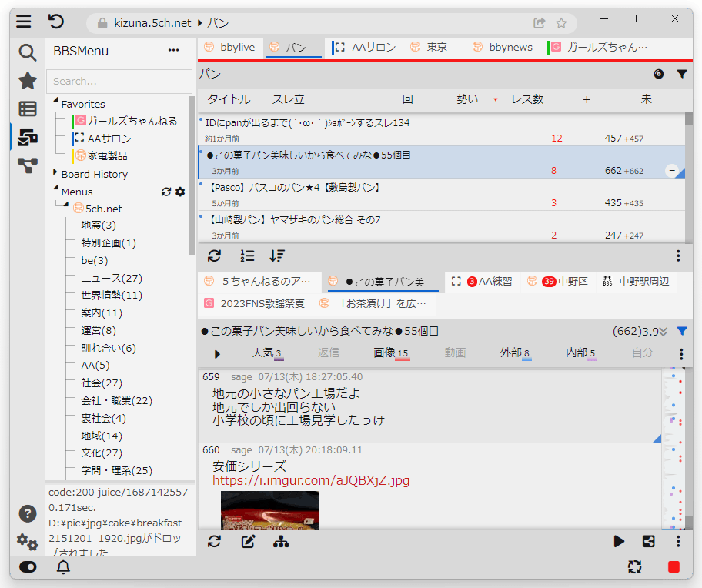Select the ニュース(27) category

pos(112,279)
